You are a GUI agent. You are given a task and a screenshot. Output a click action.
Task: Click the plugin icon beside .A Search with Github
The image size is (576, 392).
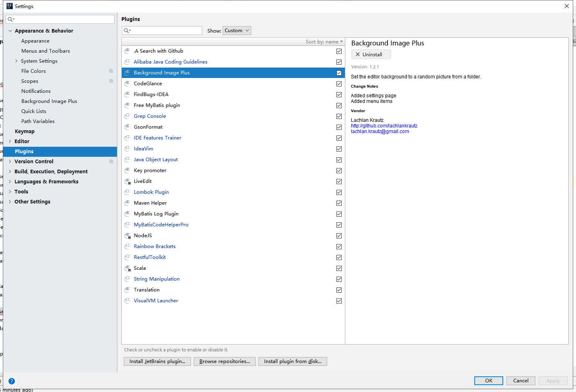(x=127, y=51)
